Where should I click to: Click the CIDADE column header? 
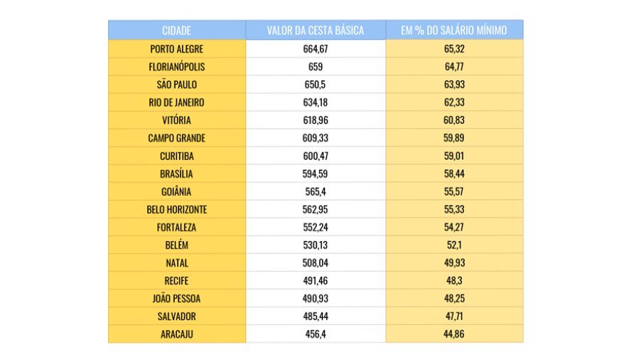(x=176, y=31)
